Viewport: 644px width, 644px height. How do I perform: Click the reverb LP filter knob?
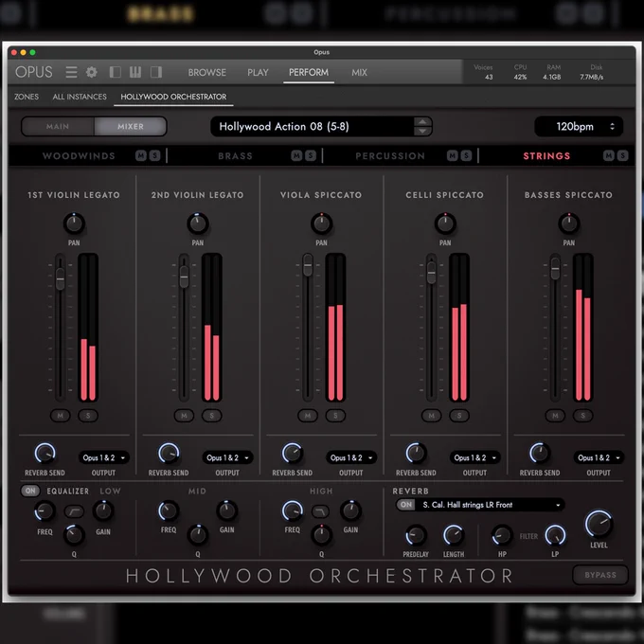(555, 535)
